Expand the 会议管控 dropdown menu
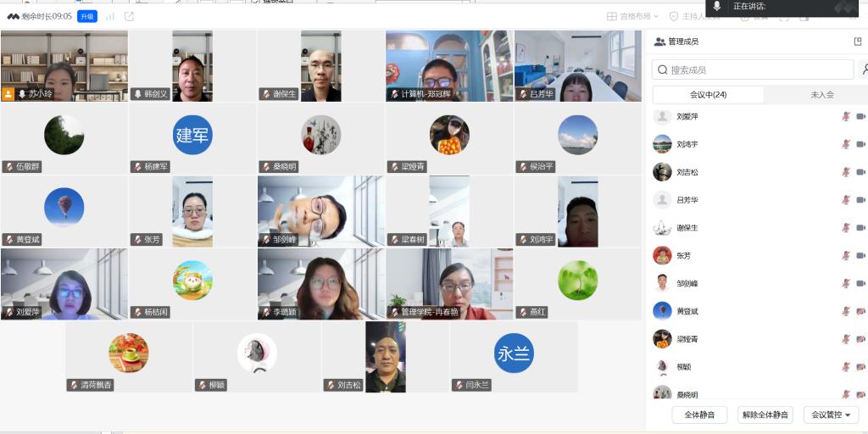Image resolution: width=868 pixels, height=434 pixels. 831,415
